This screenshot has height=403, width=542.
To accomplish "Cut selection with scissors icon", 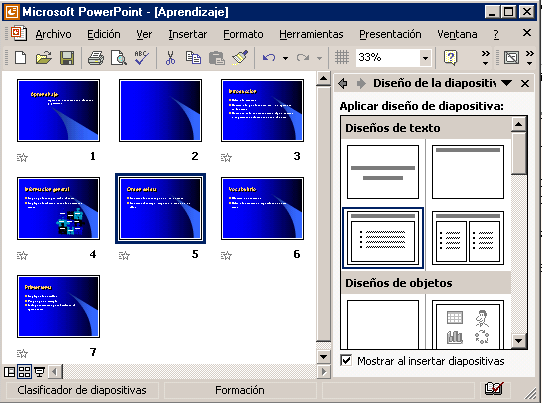I will tap(170, 57).
